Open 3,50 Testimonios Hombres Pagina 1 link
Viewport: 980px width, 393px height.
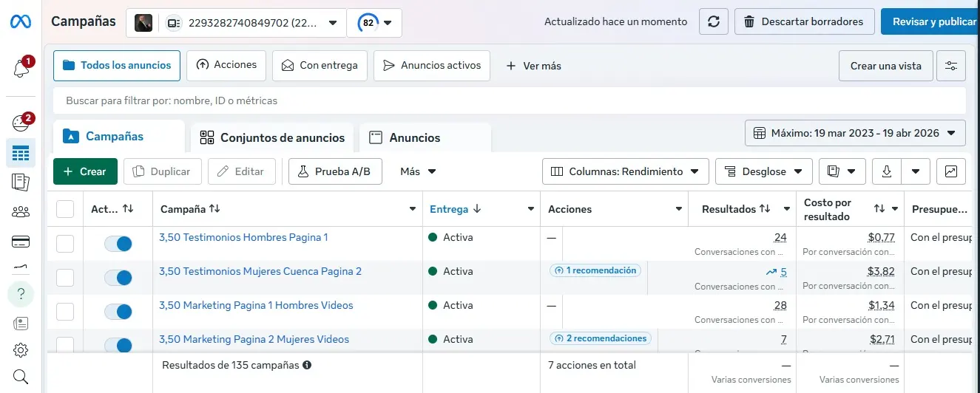(243, 238)
